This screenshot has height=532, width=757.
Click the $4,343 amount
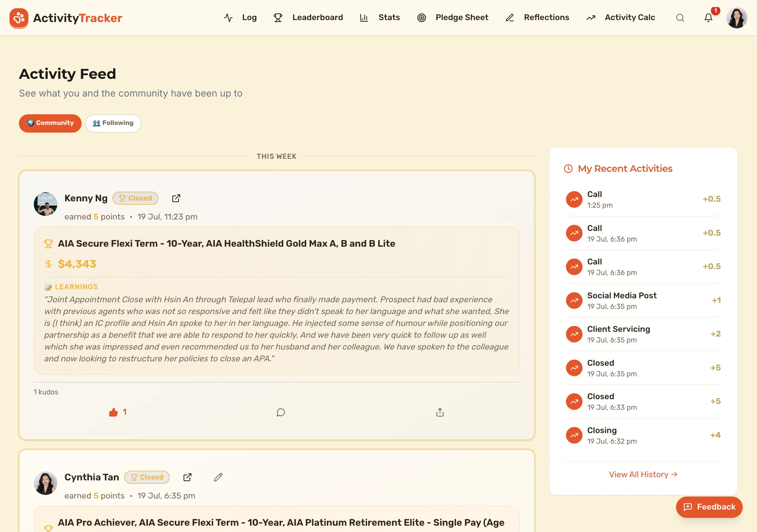click(x=77, y=264)
